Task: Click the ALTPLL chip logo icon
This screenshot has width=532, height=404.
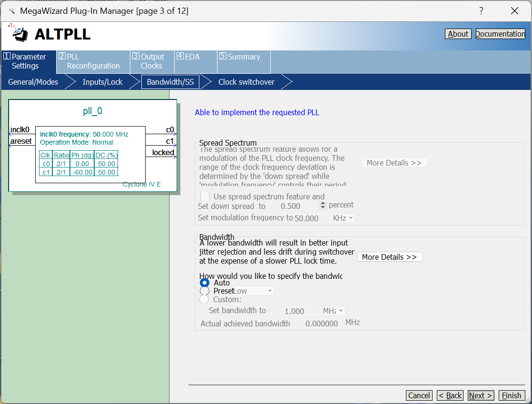Action: click(x=19, y=33)
